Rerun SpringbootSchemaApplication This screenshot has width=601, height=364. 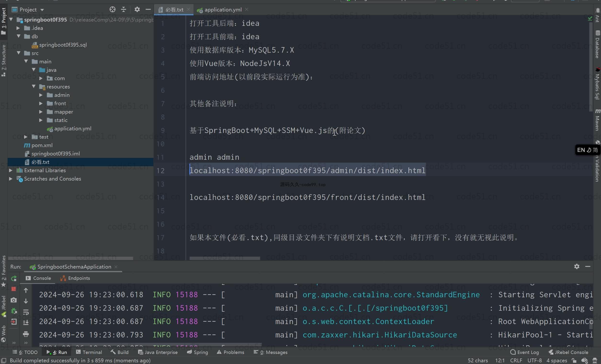pyautogui.click(x=14, y=278)
